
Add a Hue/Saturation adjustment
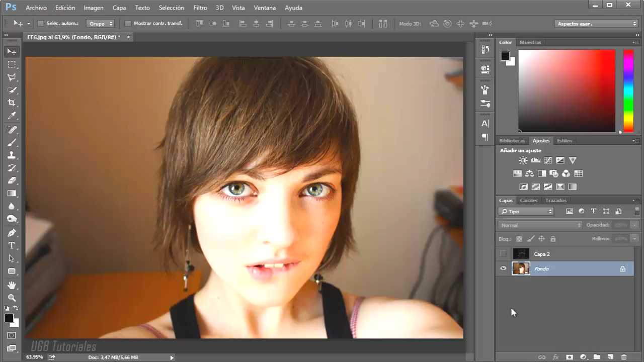517,173
